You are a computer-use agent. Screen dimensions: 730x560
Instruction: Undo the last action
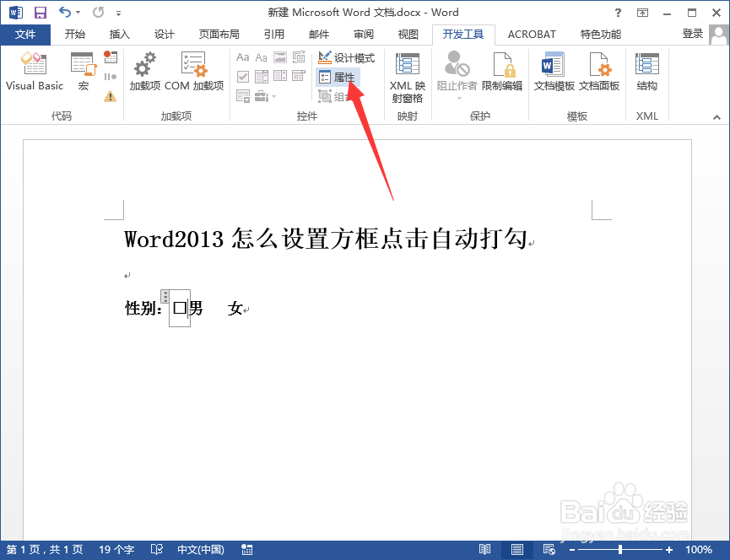(x=65, y=12)
